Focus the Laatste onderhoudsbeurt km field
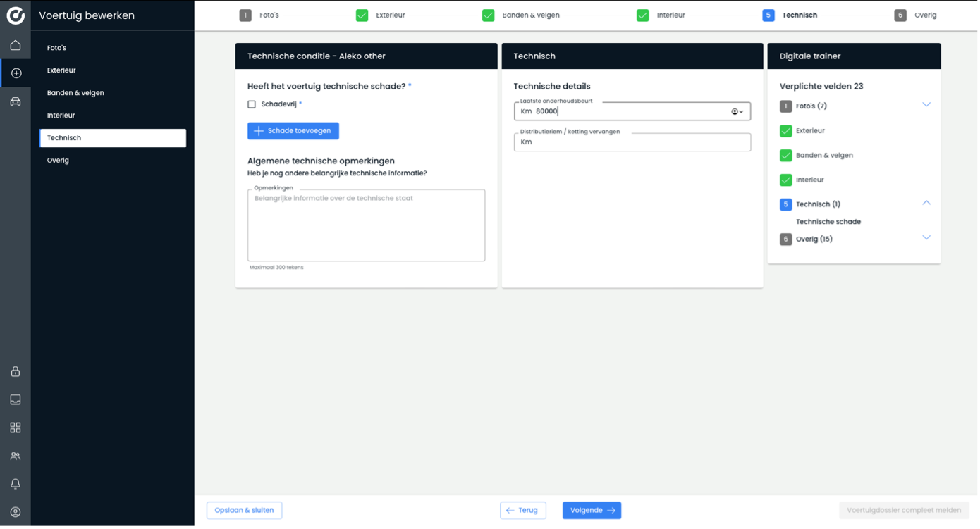This screenshot has width=980, height=529. pyautogui.click(x=633, y=112)
